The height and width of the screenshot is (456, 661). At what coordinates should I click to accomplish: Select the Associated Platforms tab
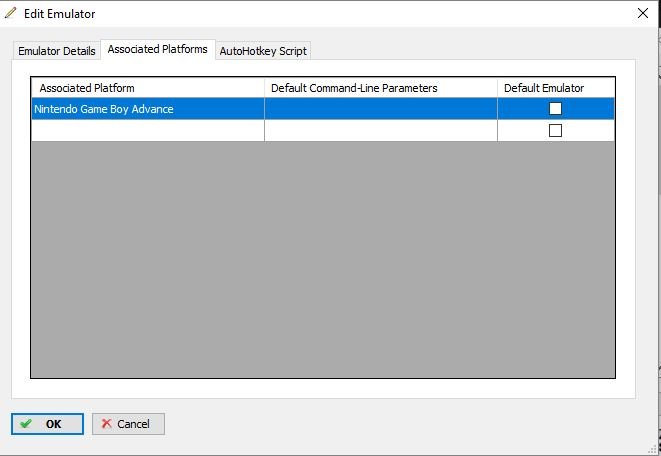pyautogui.click(x=158, y=49)
